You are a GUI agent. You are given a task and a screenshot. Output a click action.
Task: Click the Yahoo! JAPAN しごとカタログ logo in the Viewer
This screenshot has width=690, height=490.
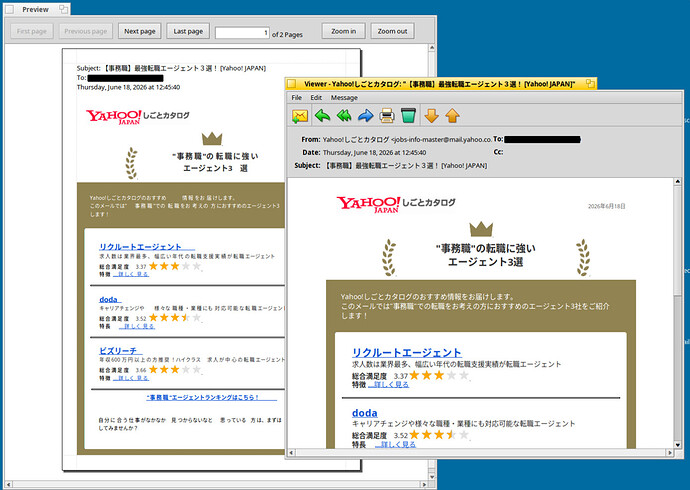click(396, 204)
